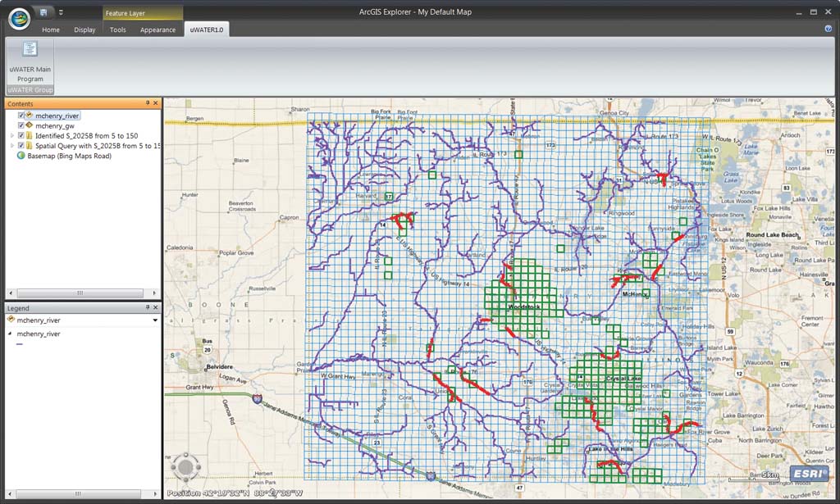The image size is (840, 504).
Task: Click the purple line symbol in Legend
Action: (x=20, y=344)
